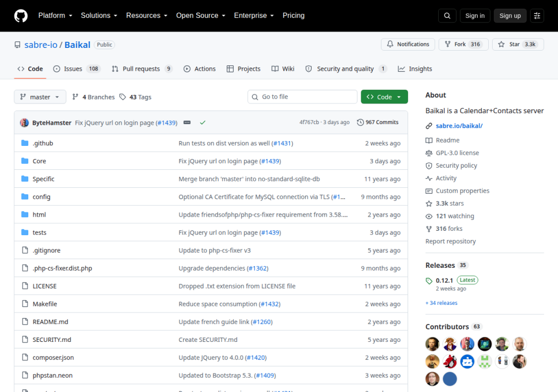The image size is (558, 392).
Task: Click the Sign in button
Action: coord(475,16)
